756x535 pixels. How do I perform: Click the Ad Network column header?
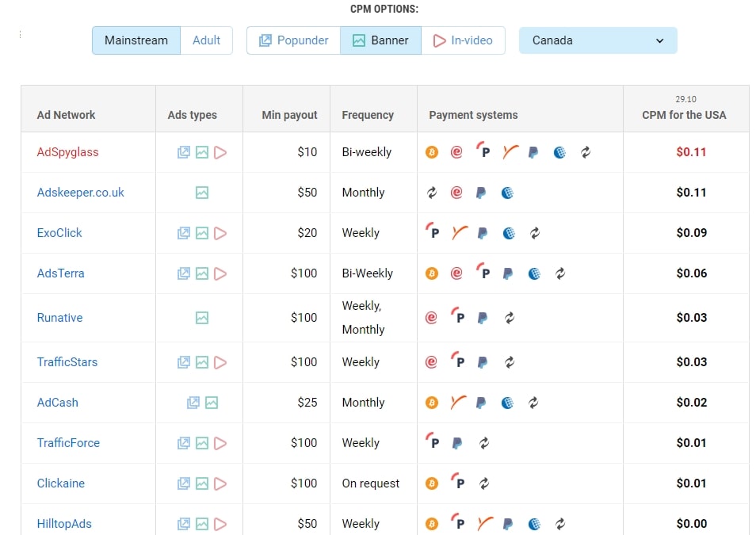66,115
